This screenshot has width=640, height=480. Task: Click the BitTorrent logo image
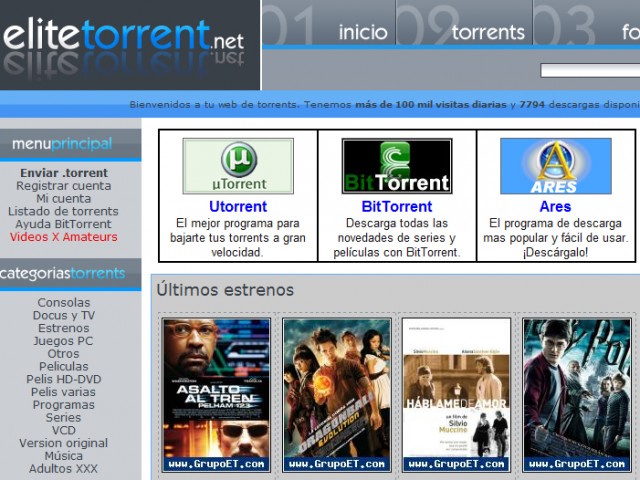(397, 166)
